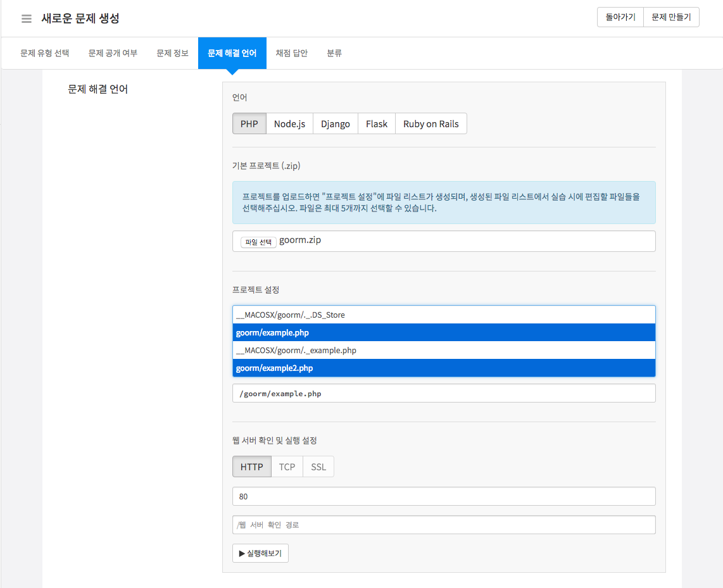Viewport: 723px width, 588px height.
Task: Select the 채점 답안 tab
Action: point(291,53)
